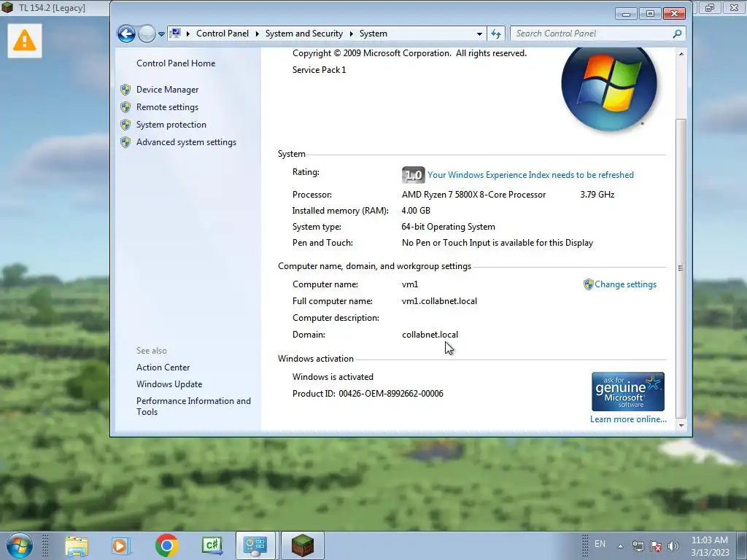Open Advanced system settings
747x560 pixels.
[x=186, y=142]
